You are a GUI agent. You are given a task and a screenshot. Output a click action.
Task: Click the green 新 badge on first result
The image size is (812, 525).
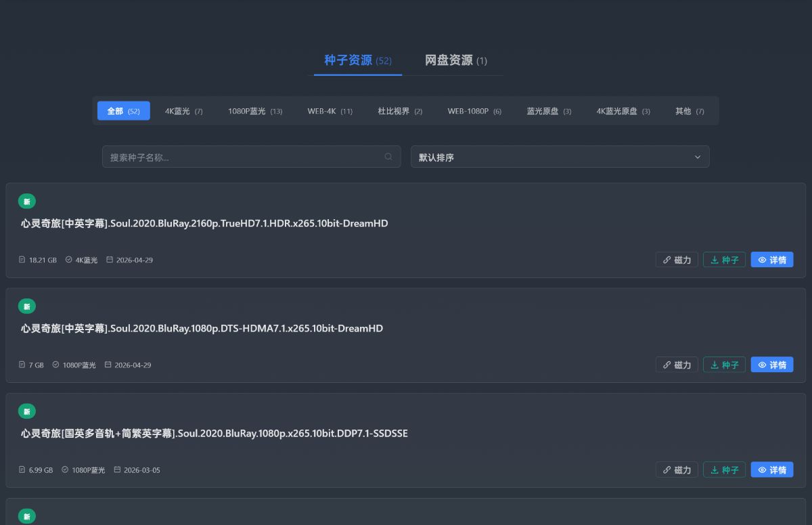pos(27,202)
